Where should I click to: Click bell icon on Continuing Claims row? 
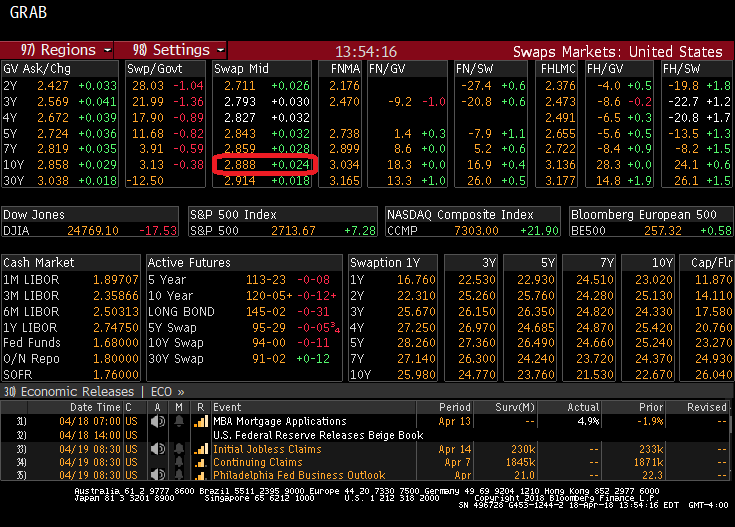coord(179,462)
